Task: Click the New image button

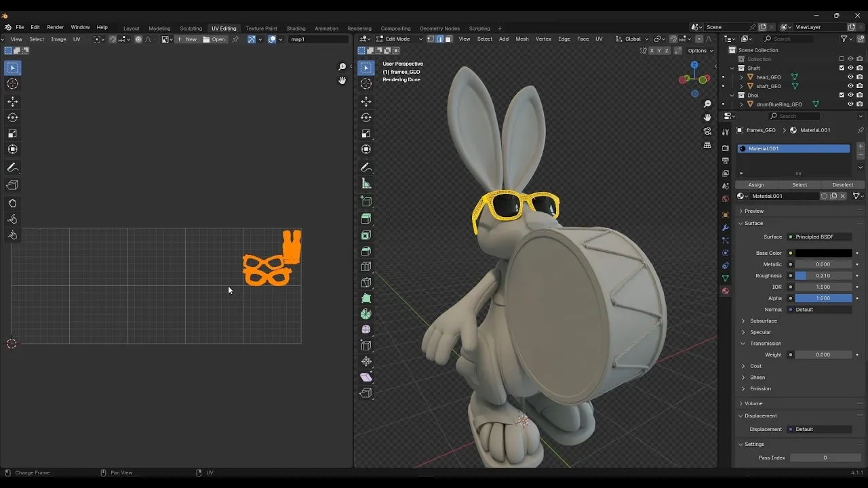Action: point(187,39)
